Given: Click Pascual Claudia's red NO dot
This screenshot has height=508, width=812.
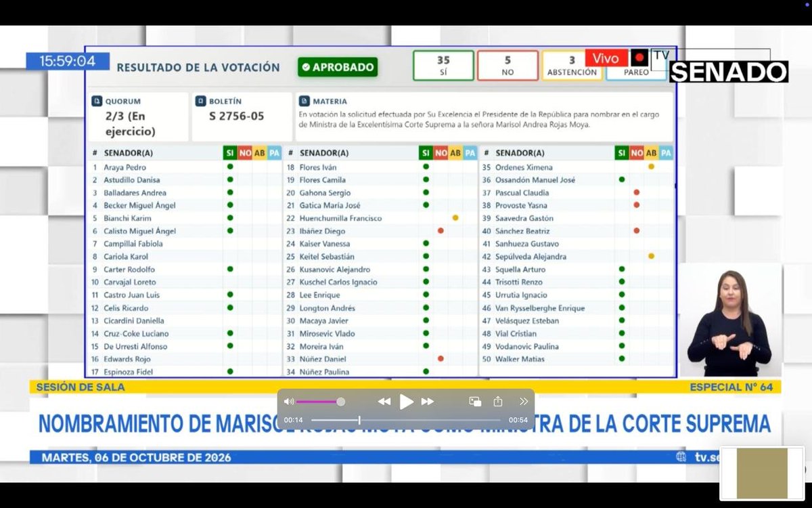Looking at the screenshot, I should click(x=637, y=193).
